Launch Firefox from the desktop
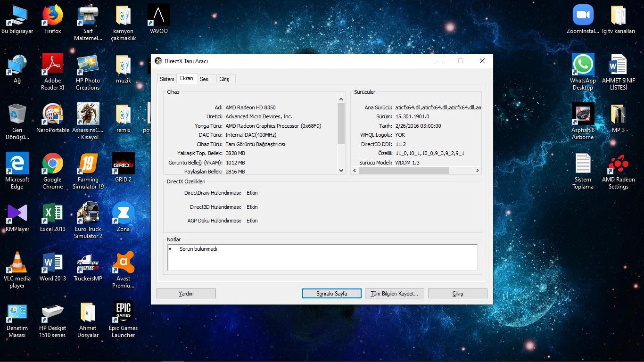The image size is (644, 362). (x=53, y=20)
